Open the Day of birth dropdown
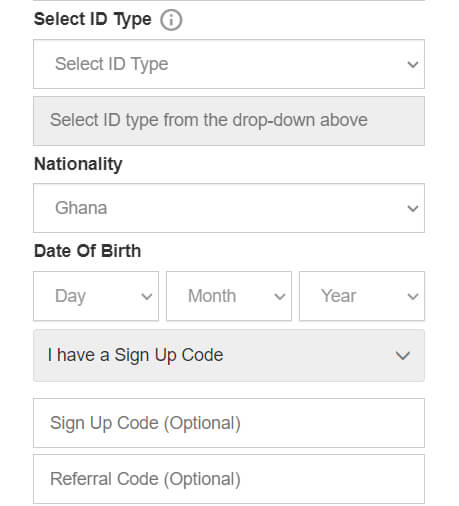459x506 pixels. 96,296
